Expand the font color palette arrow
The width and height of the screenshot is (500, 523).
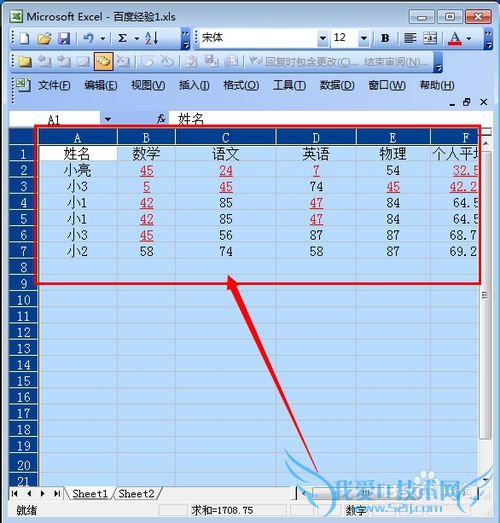469,38
